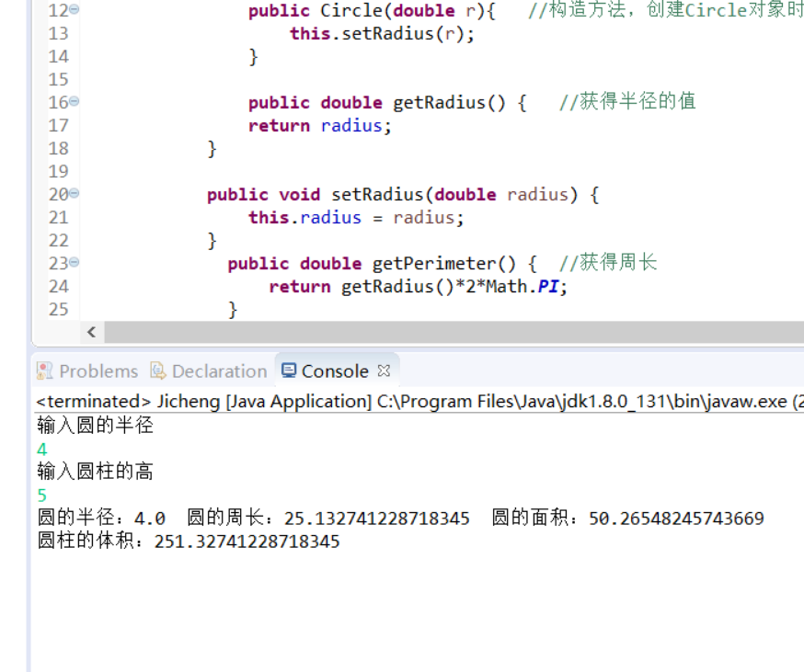Select the Console tab
Viewport: 804px width, 672px height.
(325, 370)
